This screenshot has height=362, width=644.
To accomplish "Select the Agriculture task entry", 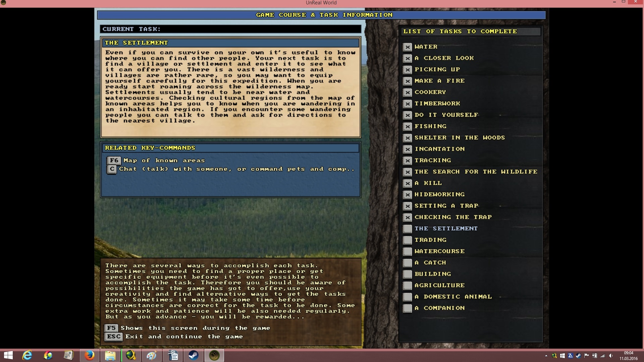I will (439, 285).
